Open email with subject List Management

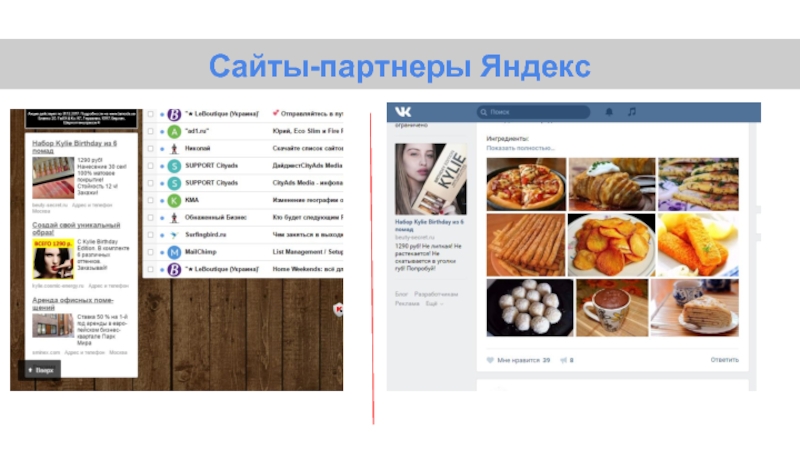308,252
